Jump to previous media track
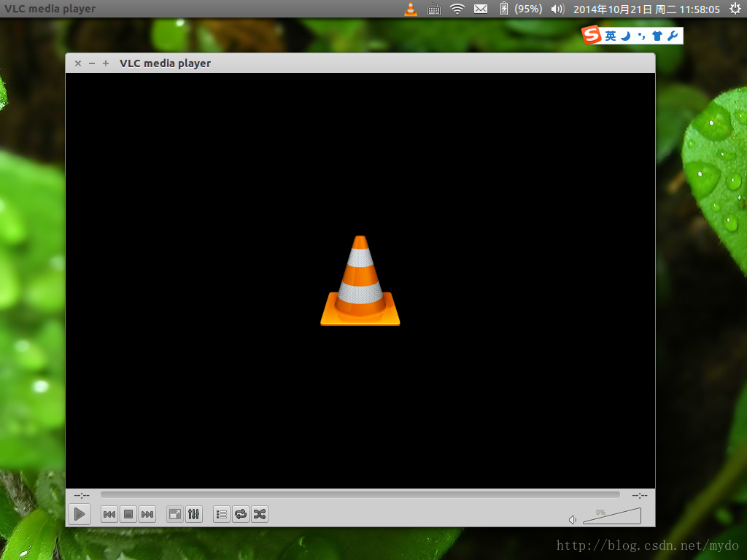 [109, 514]
